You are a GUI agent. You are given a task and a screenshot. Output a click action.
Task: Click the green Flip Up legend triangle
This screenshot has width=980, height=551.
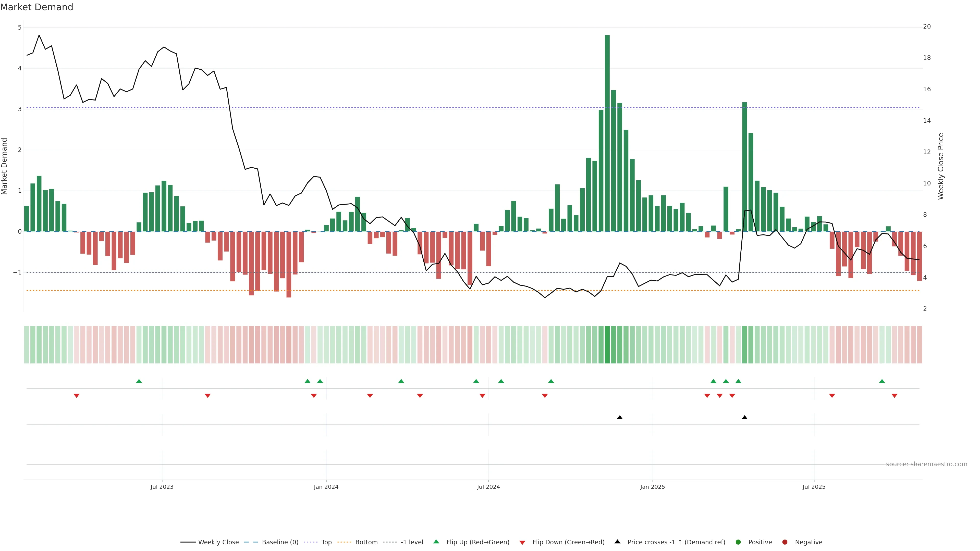(436, 542)
